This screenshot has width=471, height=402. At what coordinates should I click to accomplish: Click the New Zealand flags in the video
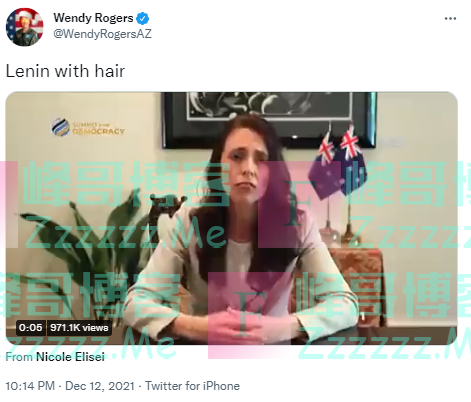pos(335,163)
